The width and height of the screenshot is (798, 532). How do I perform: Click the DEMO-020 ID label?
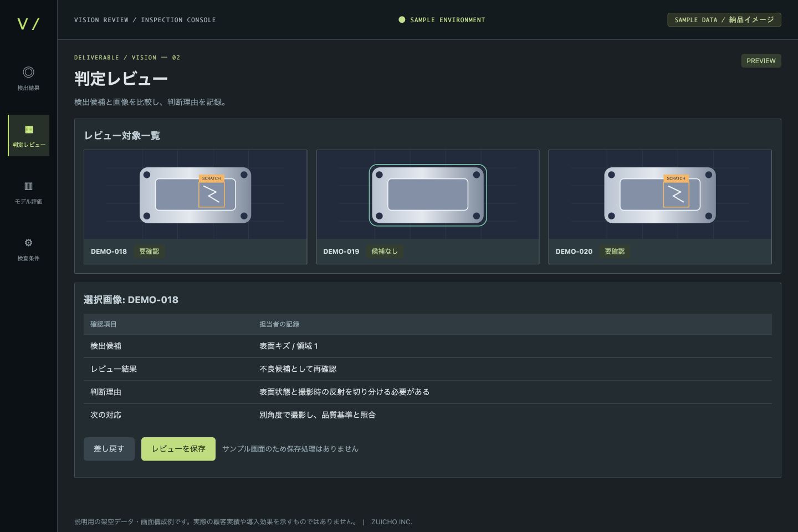pos(574,252)
